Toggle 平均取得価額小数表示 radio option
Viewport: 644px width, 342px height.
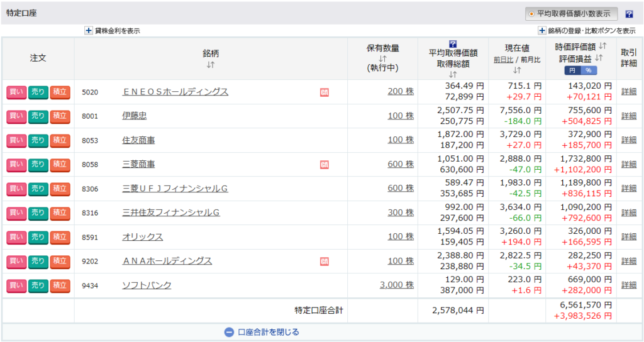tap(571, 14)
